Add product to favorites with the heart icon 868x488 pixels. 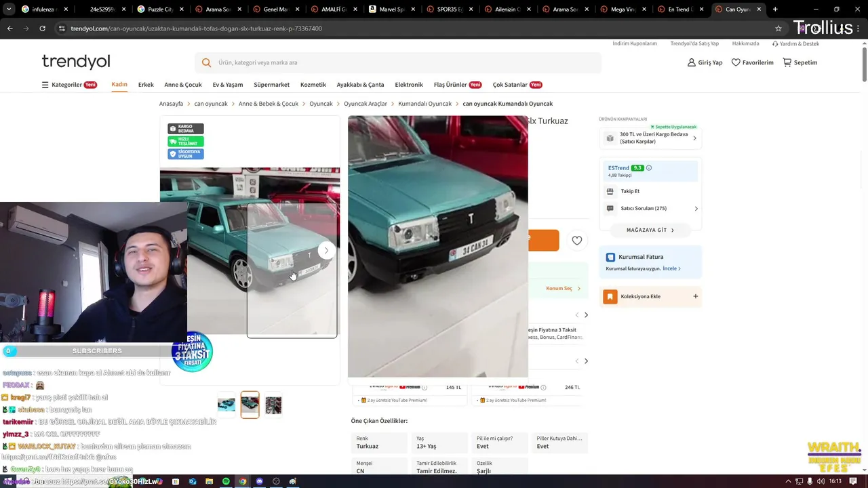point(577,241)
